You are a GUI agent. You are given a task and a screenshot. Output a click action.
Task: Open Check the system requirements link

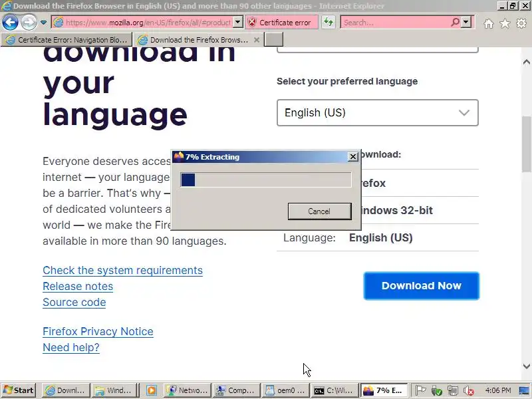(x=122, y=271)
